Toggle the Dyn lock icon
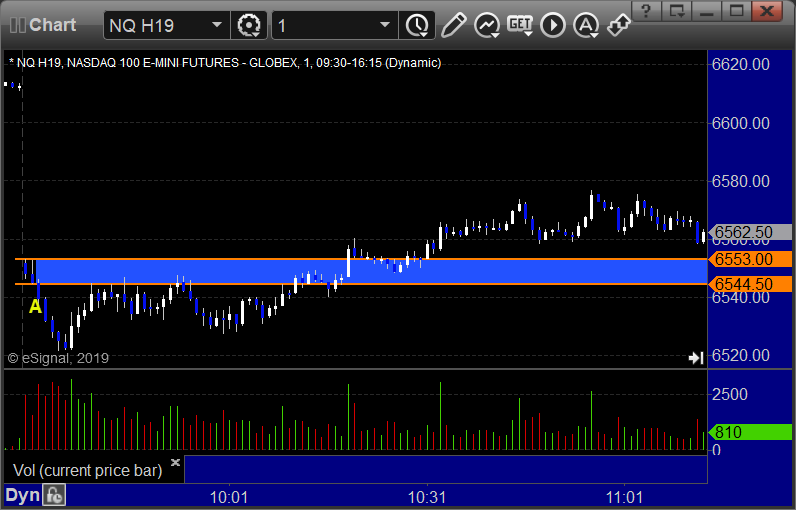Screen dimensions: 796x510 coord(54,495)
